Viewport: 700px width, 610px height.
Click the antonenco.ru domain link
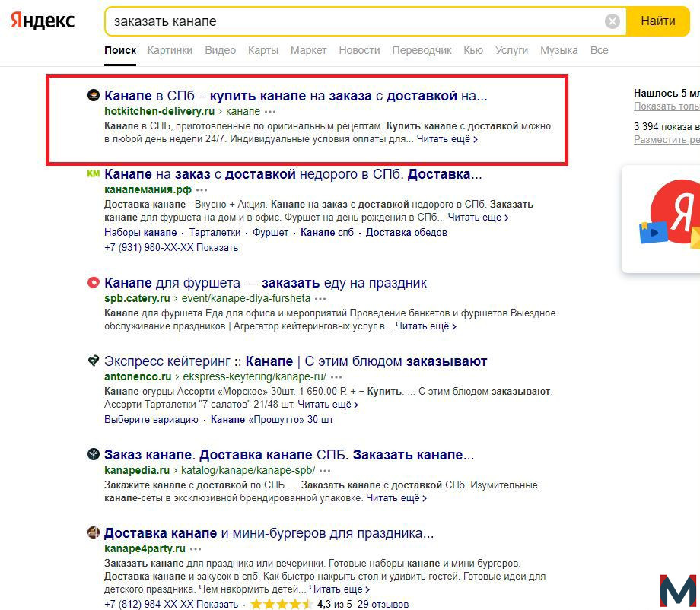coord(138,376)
